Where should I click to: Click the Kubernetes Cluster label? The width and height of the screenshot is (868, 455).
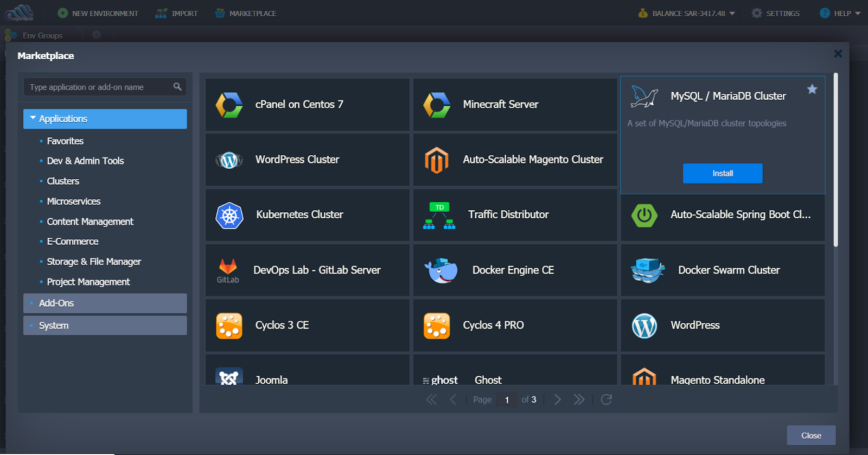coord(299,214)
